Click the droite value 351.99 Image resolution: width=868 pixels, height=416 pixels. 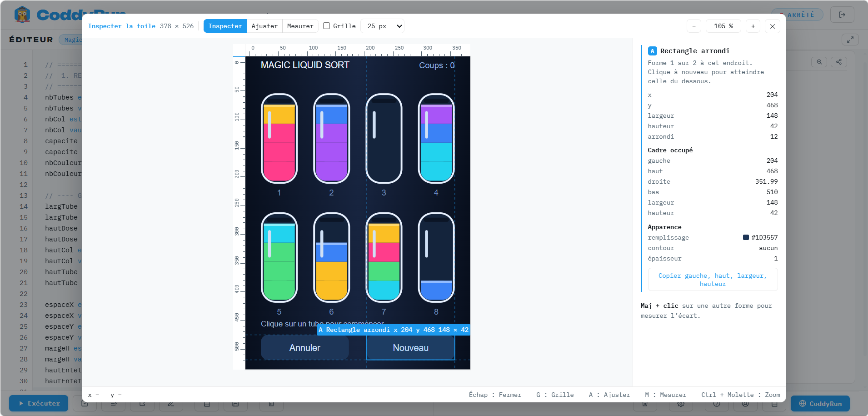click(x=766, y=181)
